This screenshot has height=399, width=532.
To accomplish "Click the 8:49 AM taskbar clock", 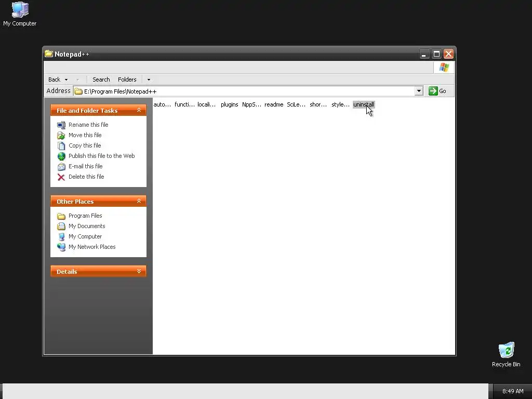I will [x=513, y=391].
